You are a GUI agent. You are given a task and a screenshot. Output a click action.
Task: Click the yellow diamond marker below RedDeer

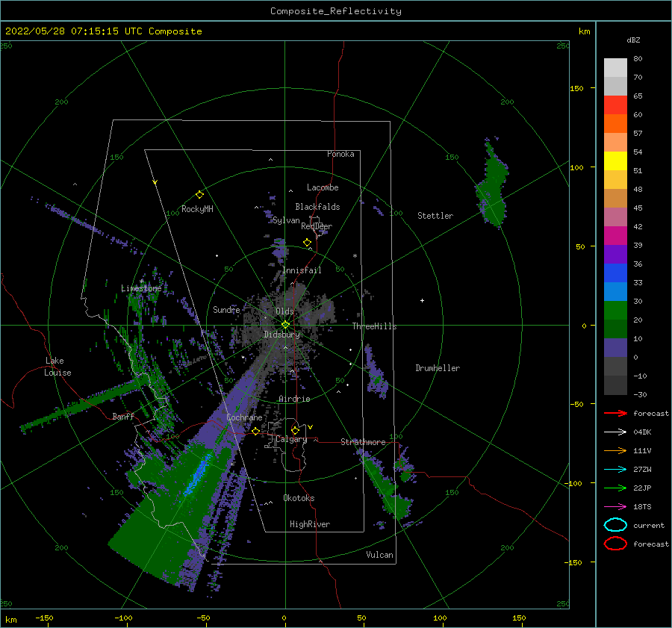(x=307, y=243)
